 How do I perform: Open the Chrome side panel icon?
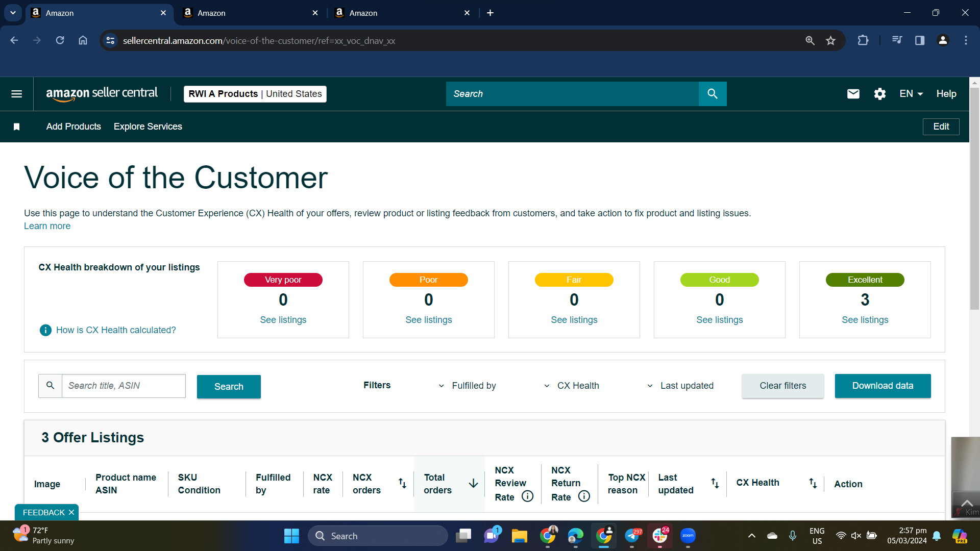coord(919,40)
